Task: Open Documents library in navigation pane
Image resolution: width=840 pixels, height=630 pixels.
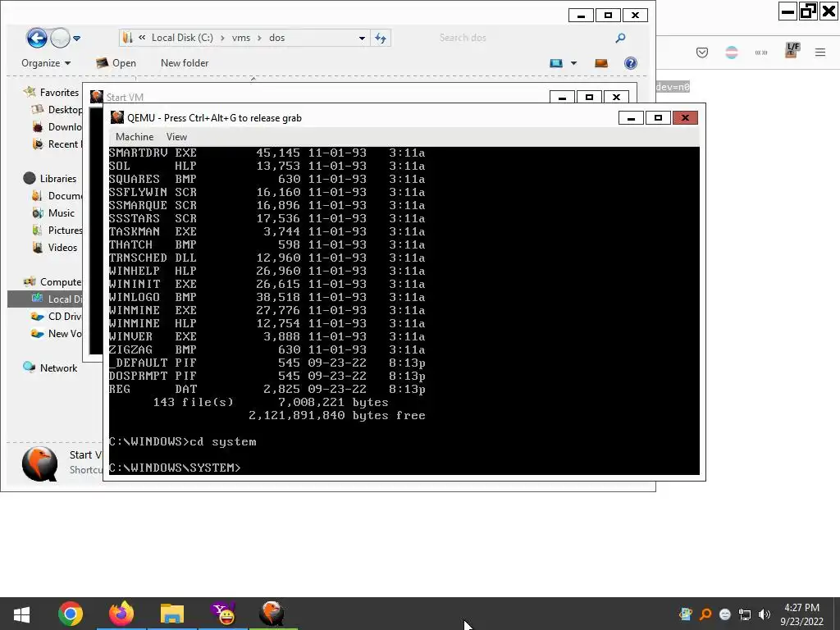Action: pyautogui.click(x=57, y=195)
